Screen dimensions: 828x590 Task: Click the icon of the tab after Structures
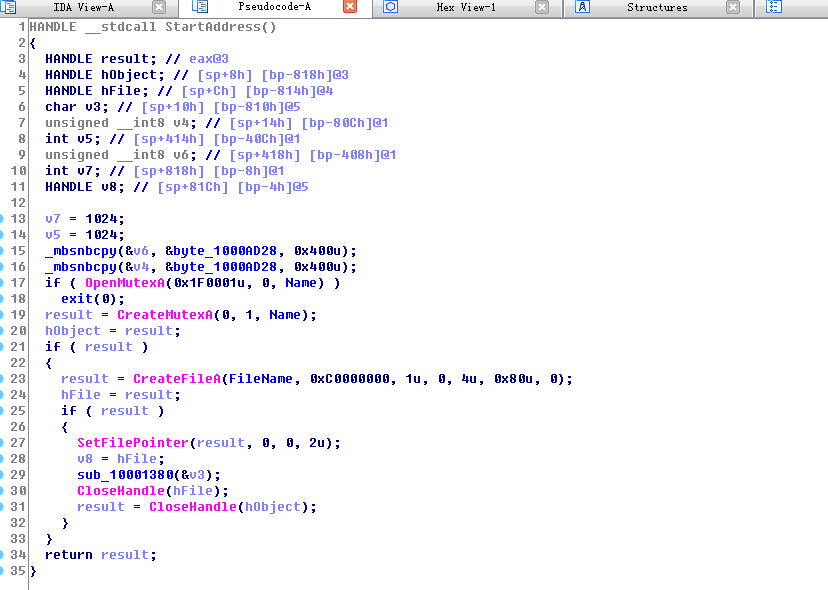tap(774, 7)
